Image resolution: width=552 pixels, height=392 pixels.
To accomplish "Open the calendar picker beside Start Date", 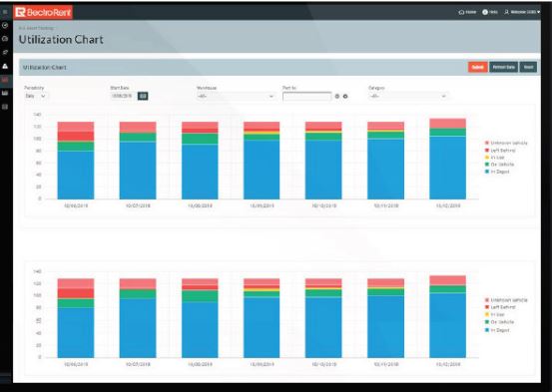I will pos(143,96).
